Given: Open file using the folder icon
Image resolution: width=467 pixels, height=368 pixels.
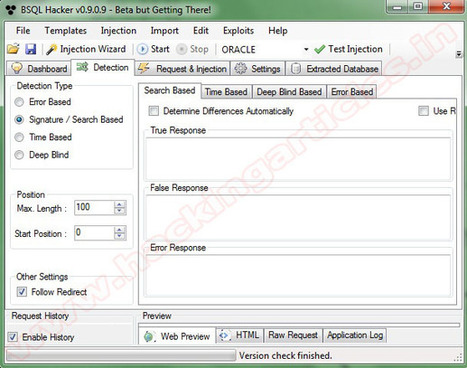Looking at the screenshot, I should coord(13,49).
